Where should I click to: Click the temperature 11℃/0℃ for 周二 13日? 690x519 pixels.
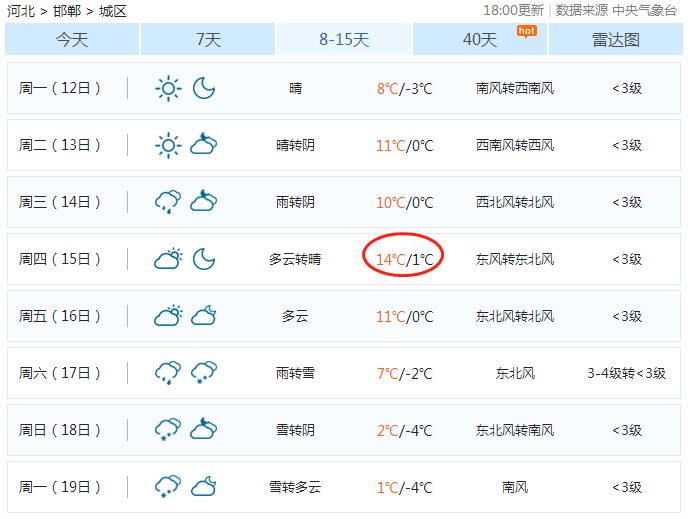405,146
